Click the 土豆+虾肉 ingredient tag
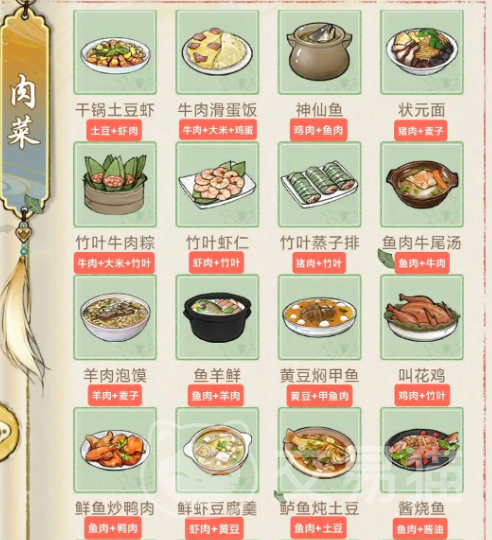The height and width of the screenshot is (540, 492). point(114,131)
